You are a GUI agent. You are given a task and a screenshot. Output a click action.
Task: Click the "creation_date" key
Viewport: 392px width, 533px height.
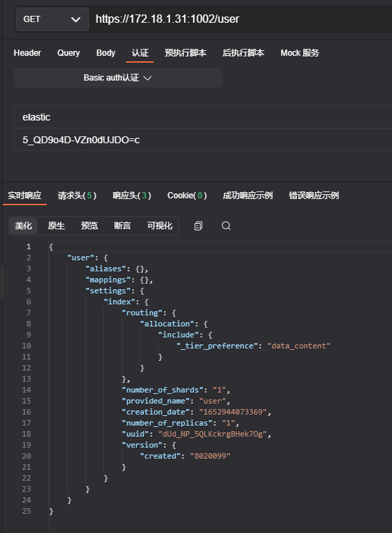click(156, 412)
